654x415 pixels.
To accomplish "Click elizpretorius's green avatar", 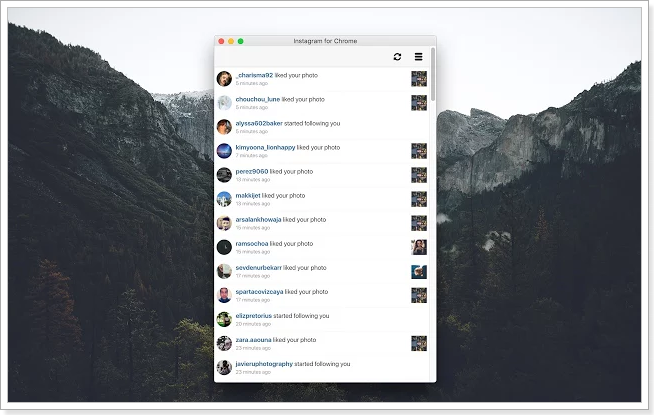I will 224,319.
